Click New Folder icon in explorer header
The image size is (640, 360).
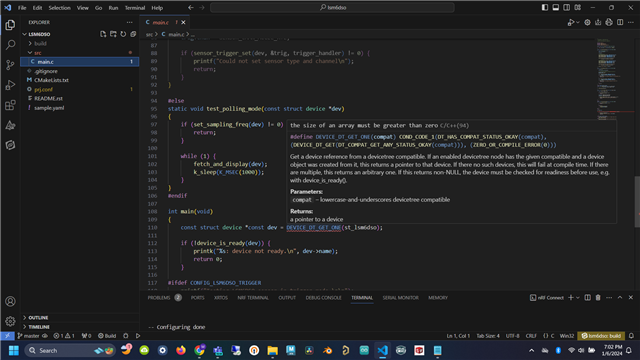pyautogui.click(x=113, y=34)
